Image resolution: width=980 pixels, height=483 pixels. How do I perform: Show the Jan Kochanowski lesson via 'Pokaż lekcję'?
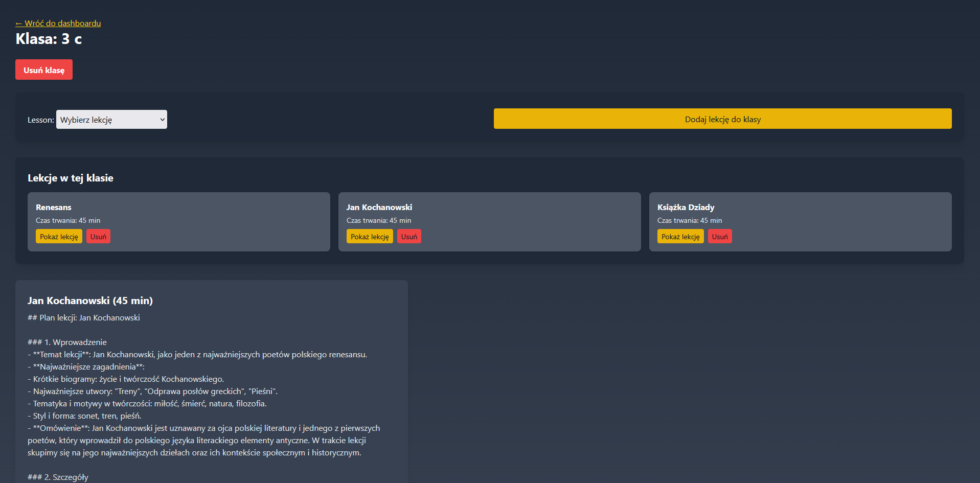pyautogui.click(x=370, y=237)
